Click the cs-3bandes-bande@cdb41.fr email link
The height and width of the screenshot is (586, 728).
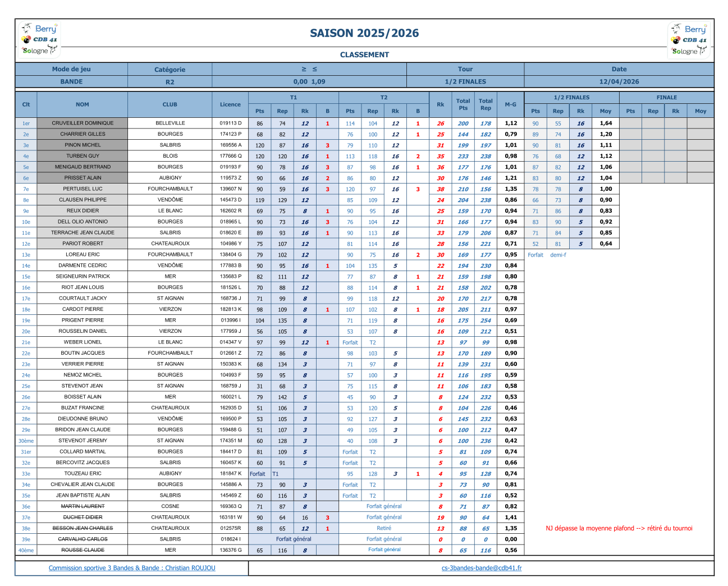481,568
